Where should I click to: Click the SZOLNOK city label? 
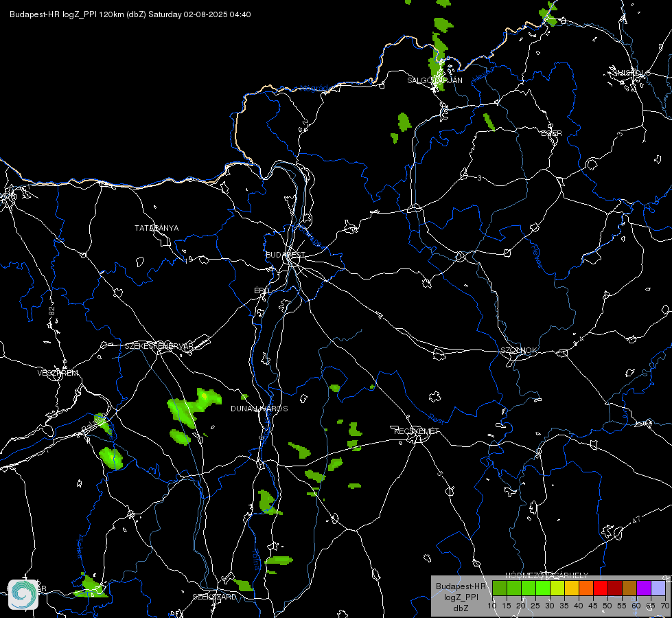pyautogui.click(x=519, y=350)
